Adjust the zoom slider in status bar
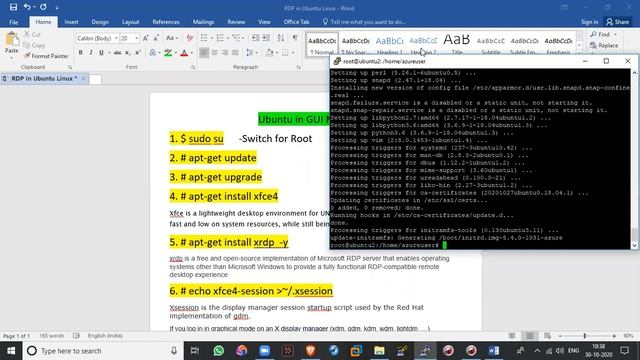This screenshot has height=360, width=640. (585, 336)
